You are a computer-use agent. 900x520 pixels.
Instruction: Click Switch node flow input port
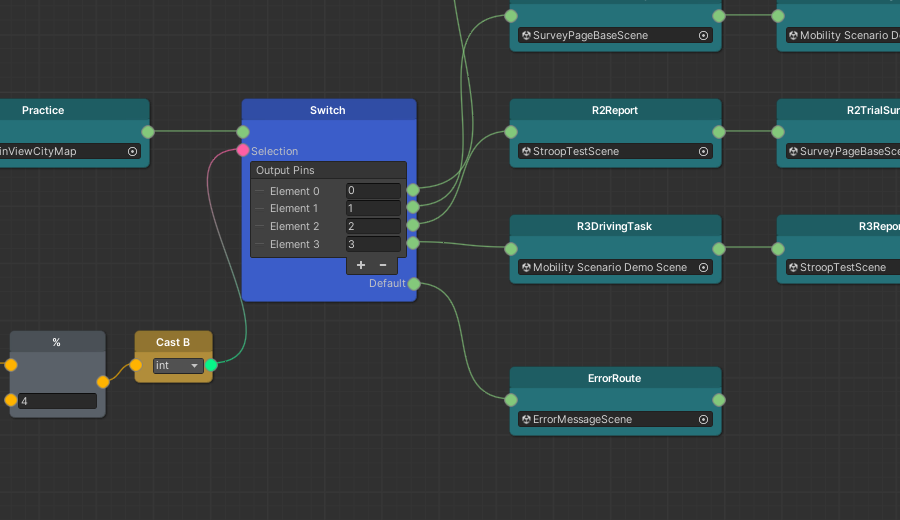coord(243,132)
